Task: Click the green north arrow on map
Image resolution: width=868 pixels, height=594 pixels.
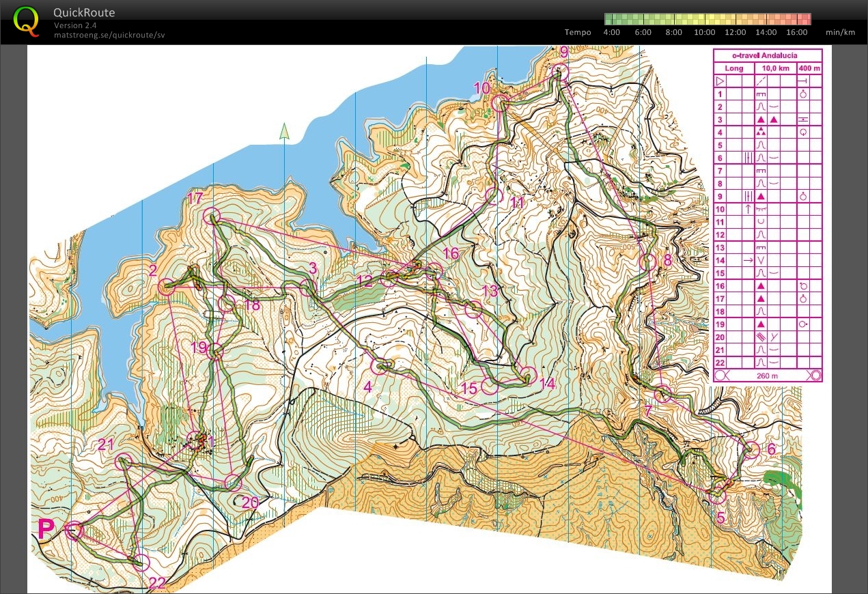Action: point(285,131)
